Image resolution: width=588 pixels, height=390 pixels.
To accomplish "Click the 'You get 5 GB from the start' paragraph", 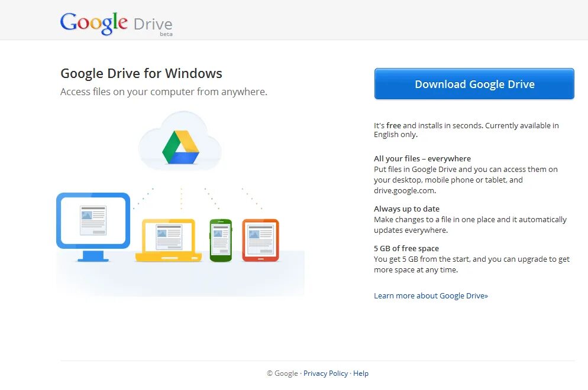I will [471, 265].
